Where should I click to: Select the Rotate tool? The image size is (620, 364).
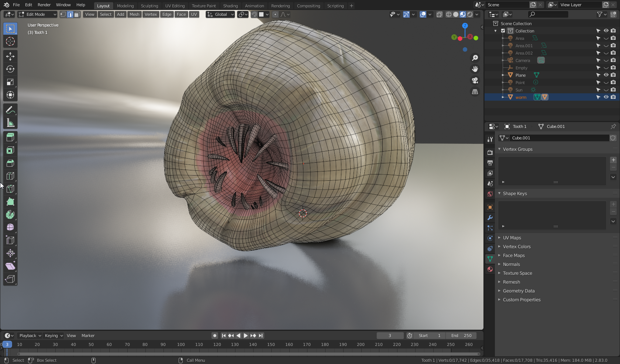[x=10, y=69]
